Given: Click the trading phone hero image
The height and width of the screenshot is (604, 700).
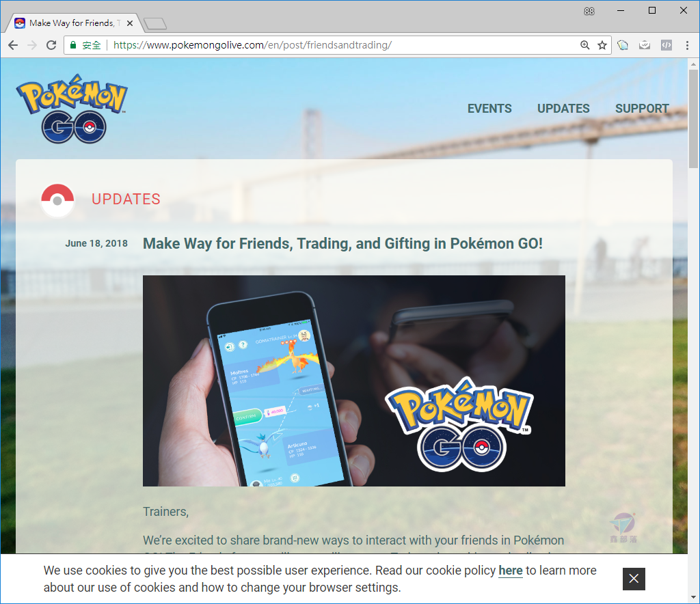Looking at the screenshot, I should [354, 381].
